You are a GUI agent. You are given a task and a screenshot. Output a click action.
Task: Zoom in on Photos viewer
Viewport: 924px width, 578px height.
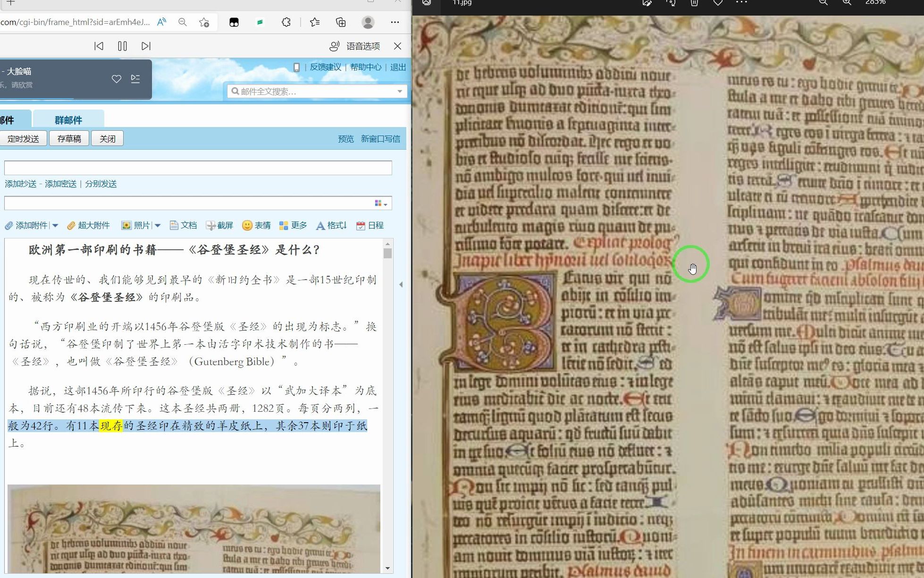847,2
